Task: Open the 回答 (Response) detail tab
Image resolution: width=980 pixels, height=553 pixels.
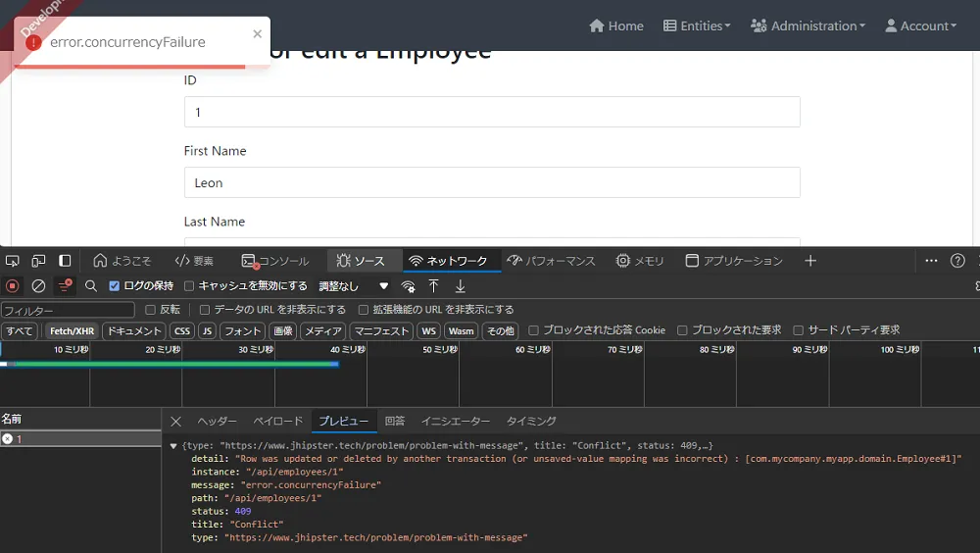Action: (394, 421)
